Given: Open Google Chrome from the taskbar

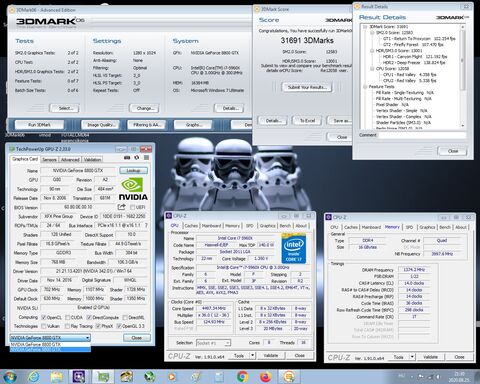Looking at the screenshot, I should click(x=243, y=377).
